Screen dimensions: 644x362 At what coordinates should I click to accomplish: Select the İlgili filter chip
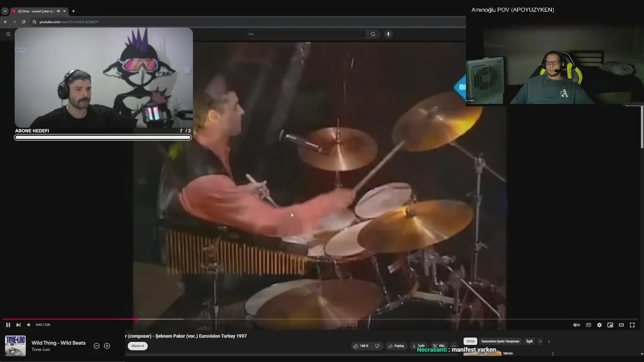pos(529,341)
